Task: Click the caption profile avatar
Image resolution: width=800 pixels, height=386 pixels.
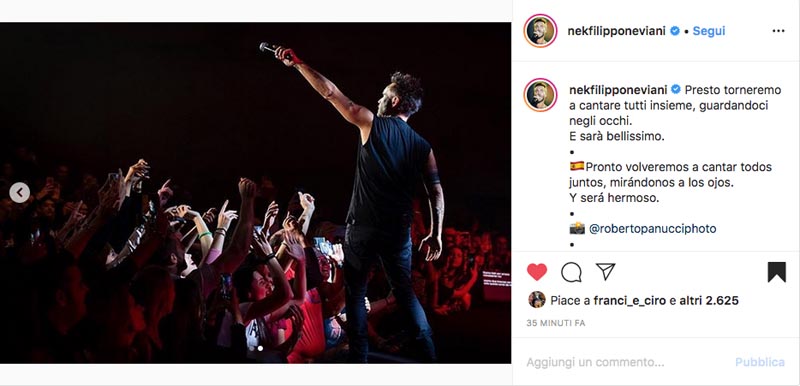Action: pos(540,95)
